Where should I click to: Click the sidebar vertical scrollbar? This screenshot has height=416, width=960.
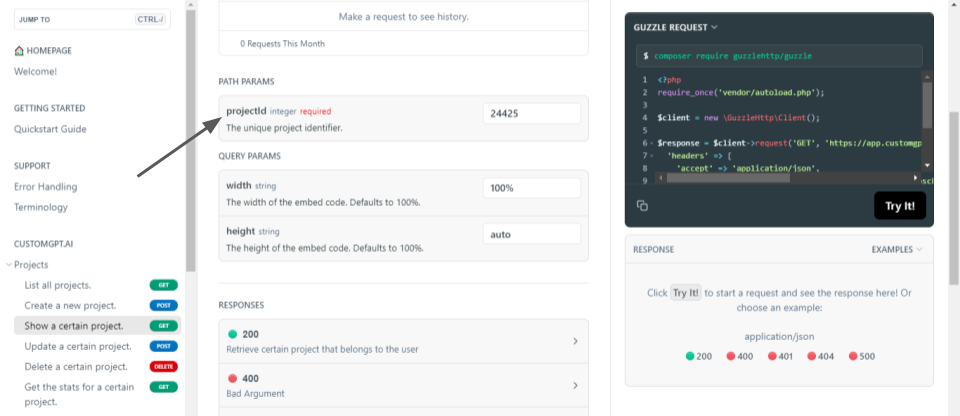(191, 141)
